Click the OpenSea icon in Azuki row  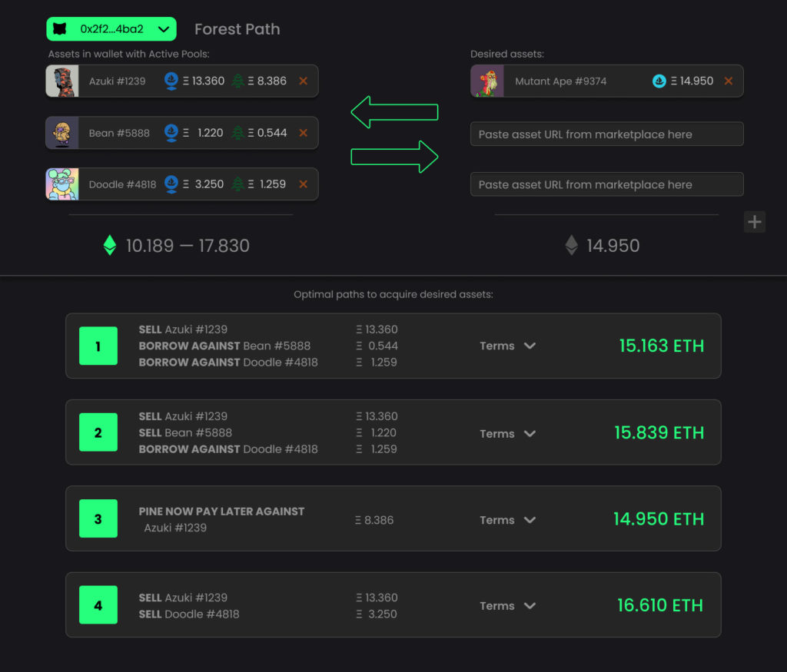171,81
